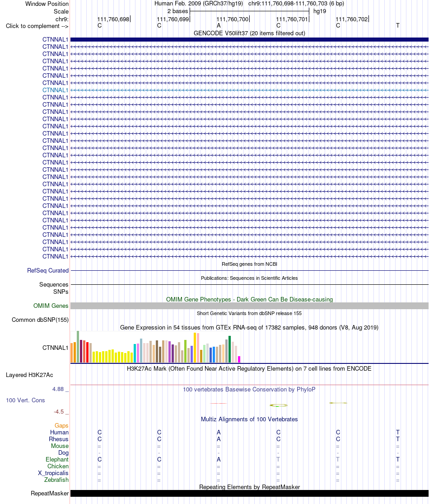Click the 'SNPs' track label
Screen dimensions: 429x504
[61, 292]
